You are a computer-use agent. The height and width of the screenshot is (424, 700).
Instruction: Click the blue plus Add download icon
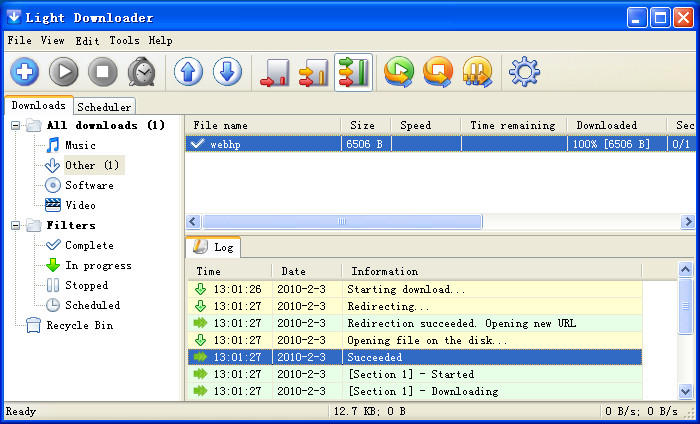click(x=25, y=71)
